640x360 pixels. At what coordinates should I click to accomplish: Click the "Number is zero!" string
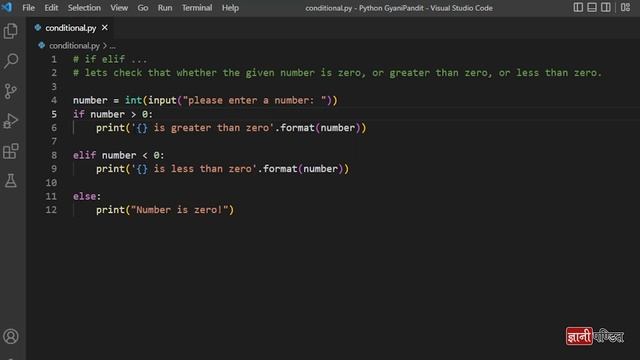[x=179, y=210]
